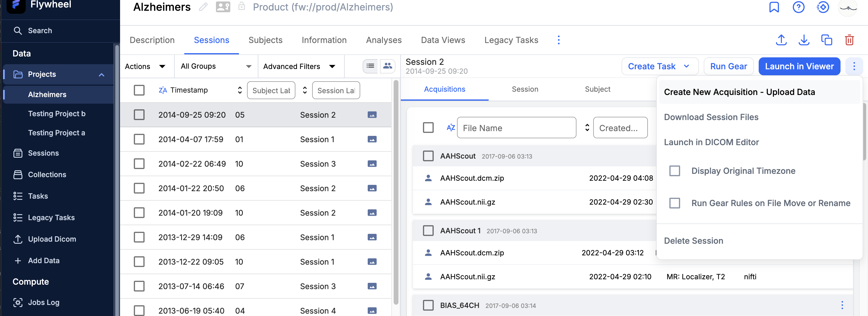The height and width of the screenshot is (316, 868).
Task: Click the Launch in Viewer button
Action: click(x=799, y=66)
